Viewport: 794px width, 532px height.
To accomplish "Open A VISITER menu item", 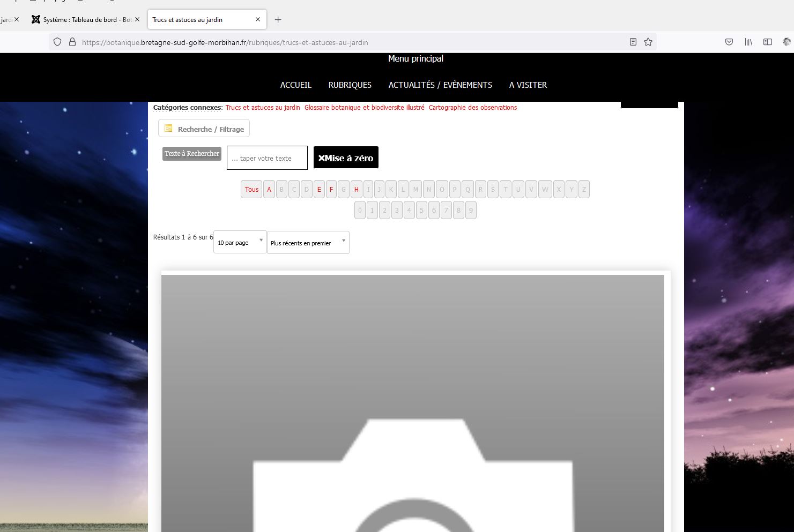I will tap(528, 85).
